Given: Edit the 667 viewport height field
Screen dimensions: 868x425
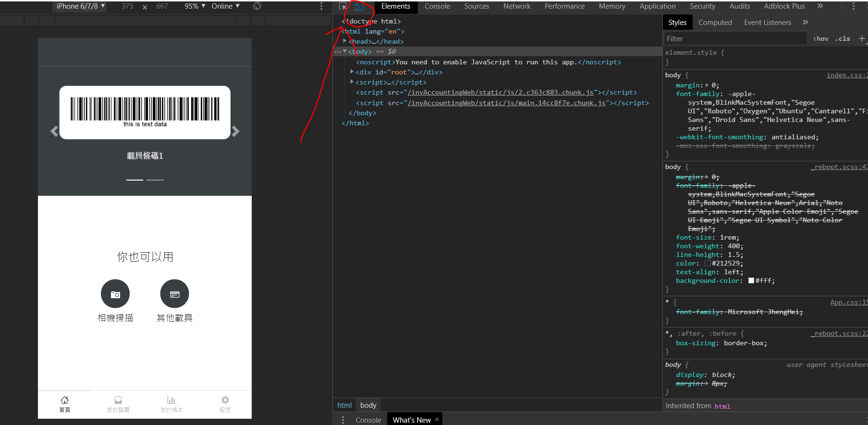Looking at the screenshot, I should point(162,6).
